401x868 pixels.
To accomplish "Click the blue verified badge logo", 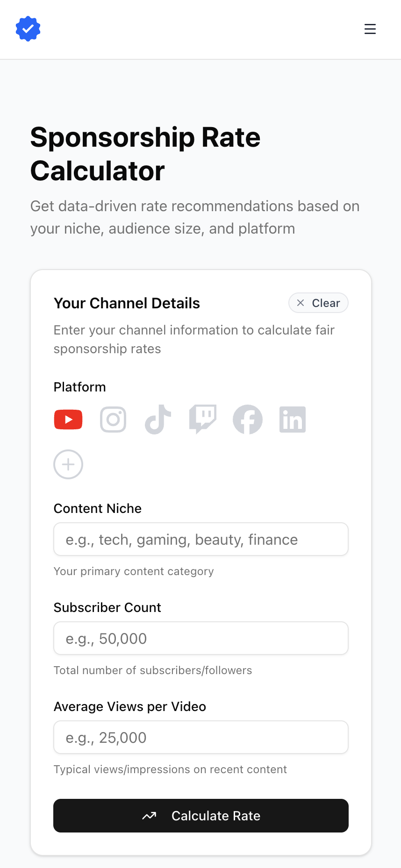I will 28,29.
